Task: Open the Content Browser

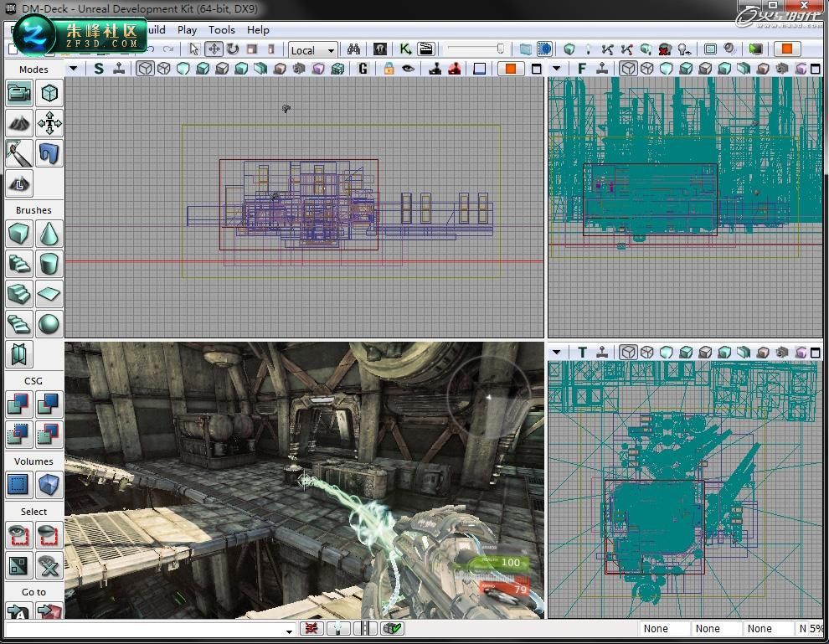Action: (380, 49)
